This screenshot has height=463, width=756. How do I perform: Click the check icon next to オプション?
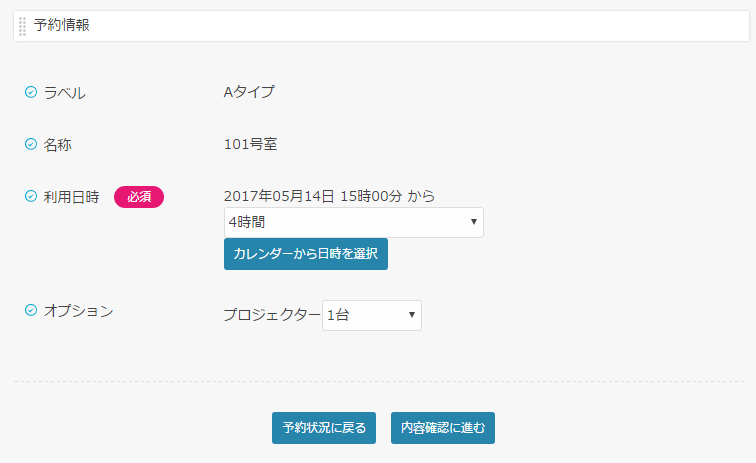(31, 310)
